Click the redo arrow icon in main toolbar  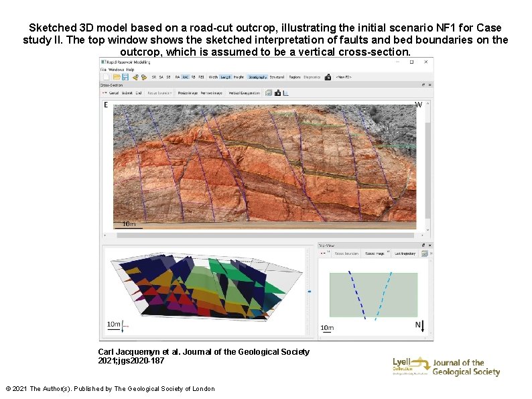pos(144,77)
